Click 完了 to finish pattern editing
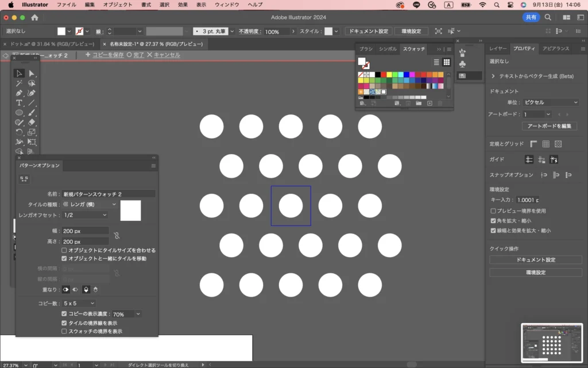 coord(136,55)
